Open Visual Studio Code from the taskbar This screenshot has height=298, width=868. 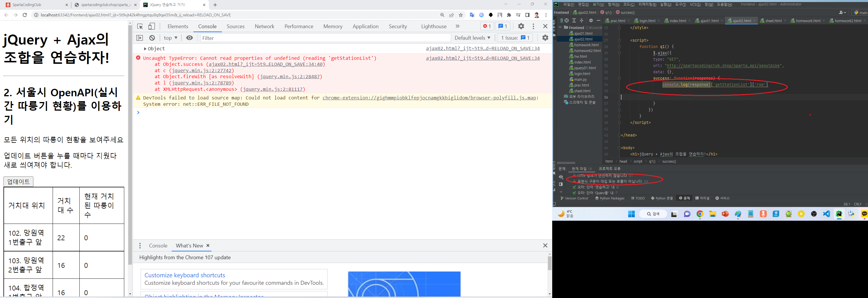827,214
